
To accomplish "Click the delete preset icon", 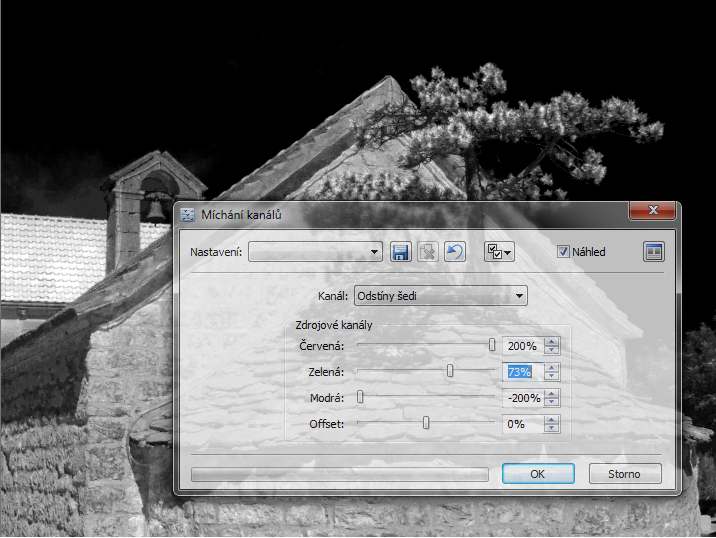I will coord(428,252).
